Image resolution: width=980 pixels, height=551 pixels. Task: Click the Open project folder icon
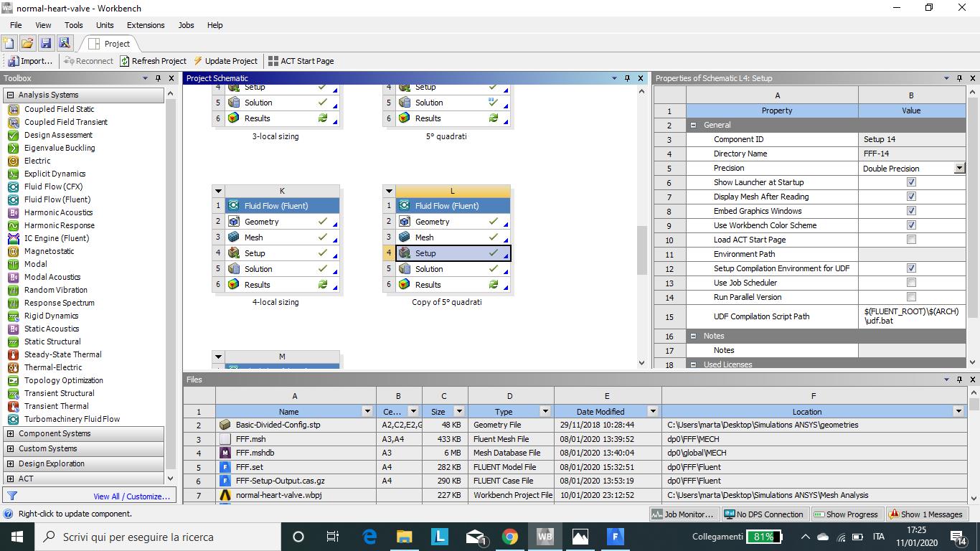tap(27, 43)
